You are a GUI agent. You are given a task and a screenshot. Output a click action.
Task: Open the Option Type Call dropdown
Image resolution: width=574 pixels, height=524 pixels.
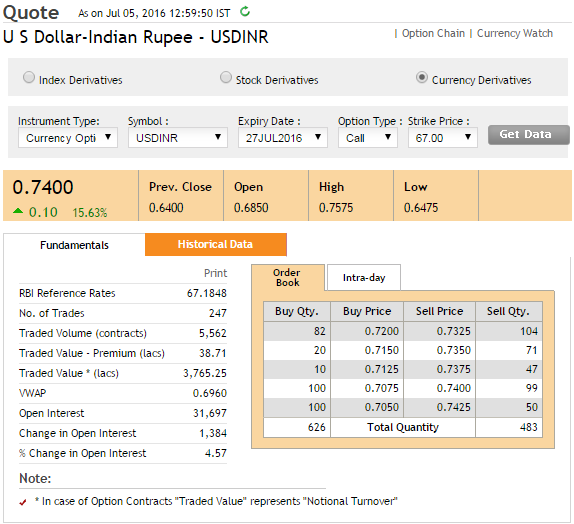(x=368, y=138)
